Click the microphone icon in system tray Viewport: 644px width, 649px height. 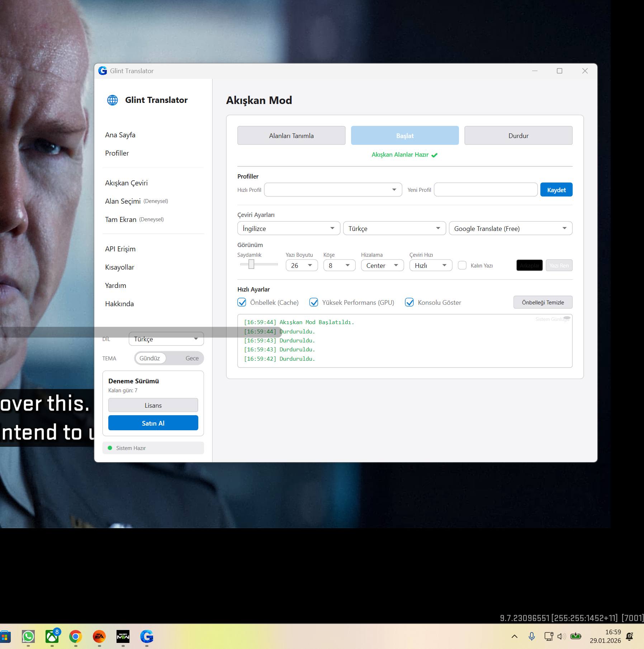[x=532, y=636]
